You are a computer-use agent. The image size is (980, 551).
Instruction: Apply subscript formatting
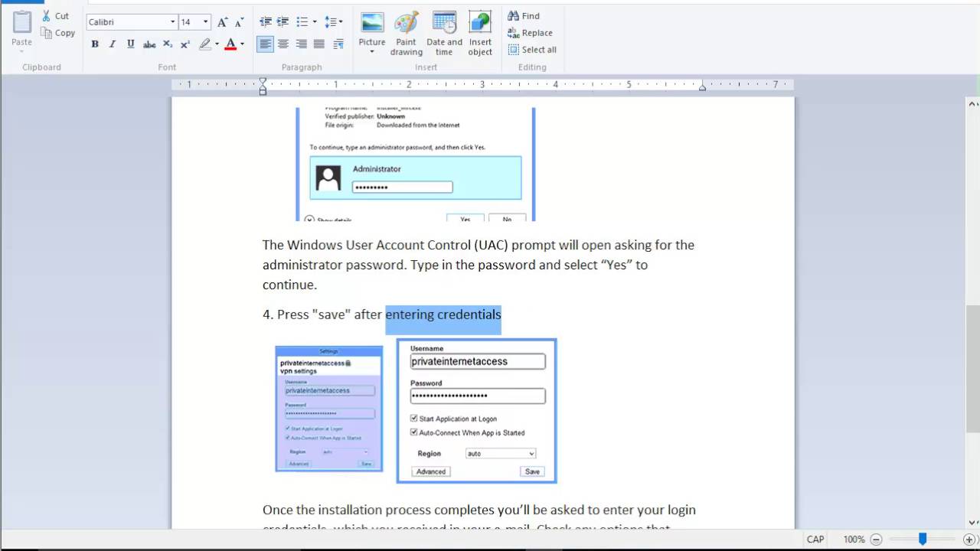168,44
